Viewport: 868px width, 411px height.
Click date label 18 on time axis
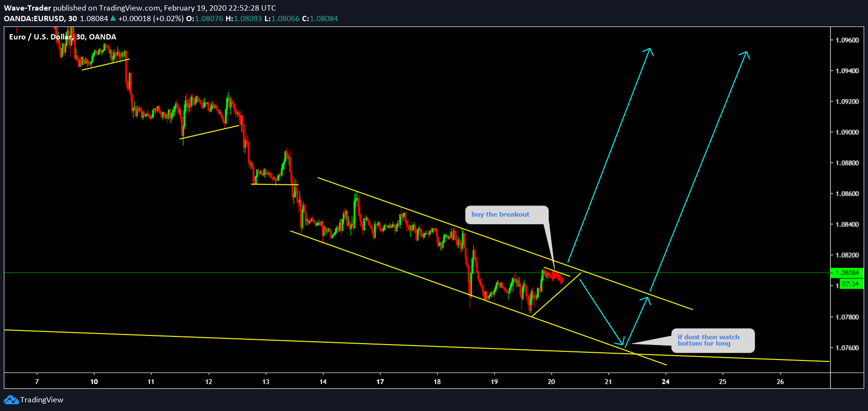tap(437, 382)
